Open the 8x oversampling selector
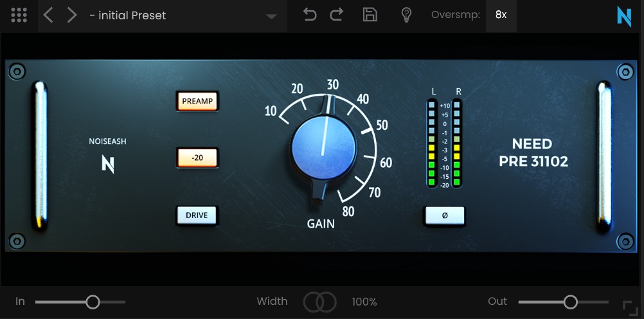Image resolution: width=644 pixels, height=319 pixels. (x=501, y=15)
